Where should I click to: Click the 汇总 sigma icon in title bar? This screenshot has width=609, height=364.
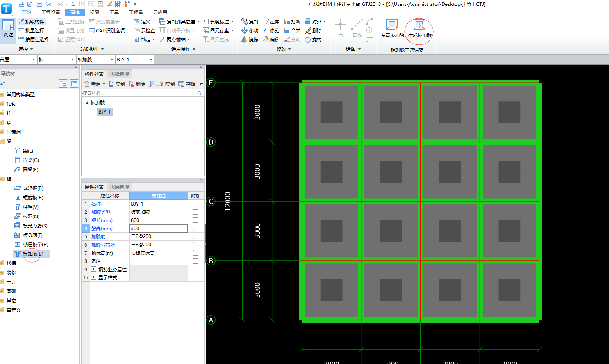click(73, 4)
